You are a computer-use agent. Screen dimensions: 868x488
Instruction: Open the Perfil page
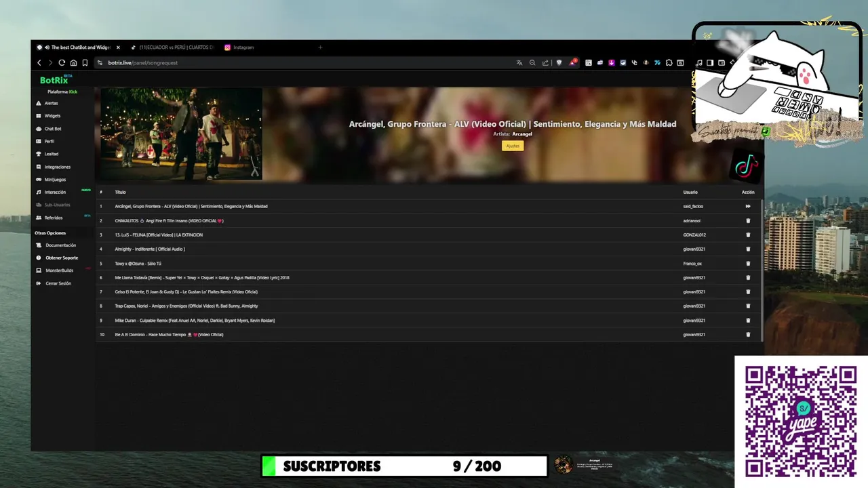click(x=49, y=142)
